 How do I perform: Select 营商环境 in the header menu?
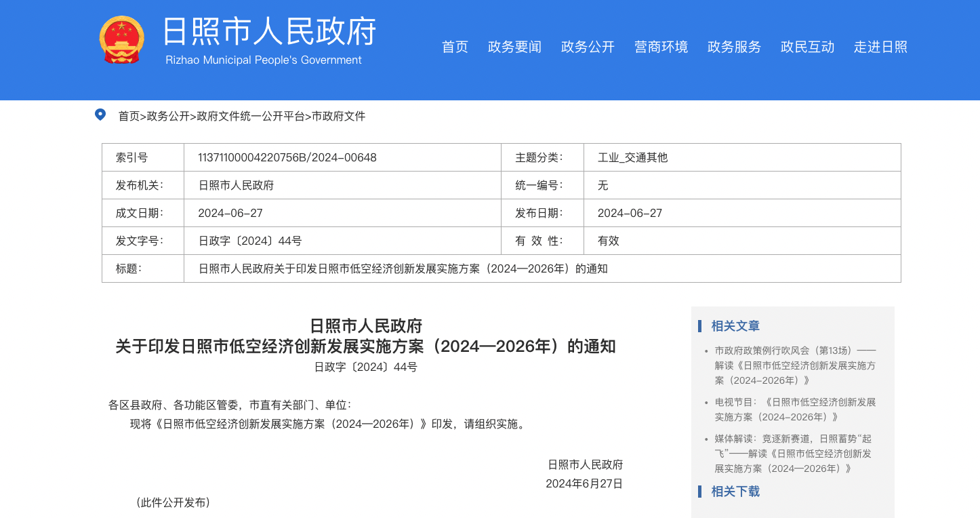click(661, 47)
